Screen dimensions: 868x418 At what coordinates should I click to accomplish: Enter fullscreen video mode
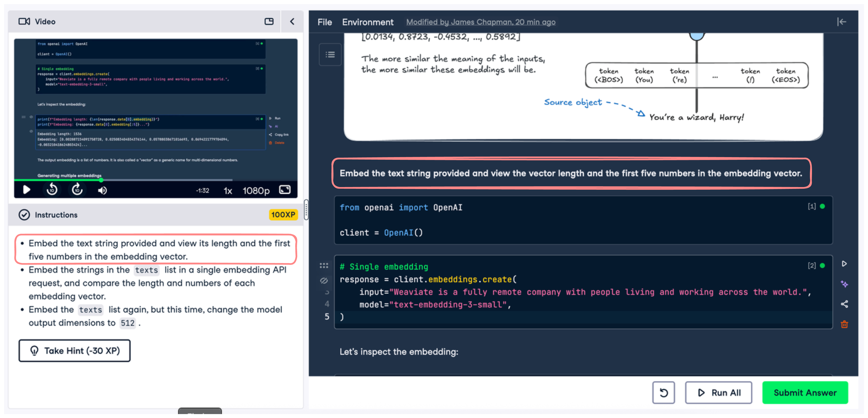(x=285, y=190)
